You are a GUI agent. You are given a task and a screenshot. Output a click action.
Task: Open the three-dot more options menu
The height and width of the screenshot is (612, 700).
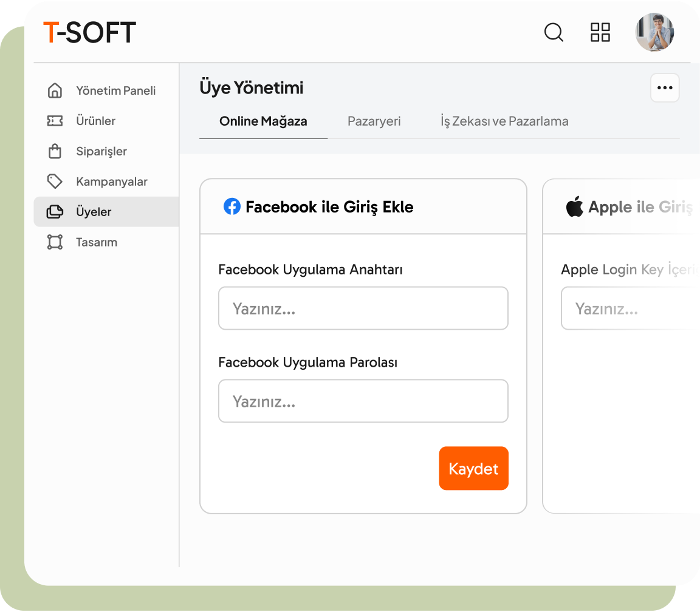pos(665,88)
